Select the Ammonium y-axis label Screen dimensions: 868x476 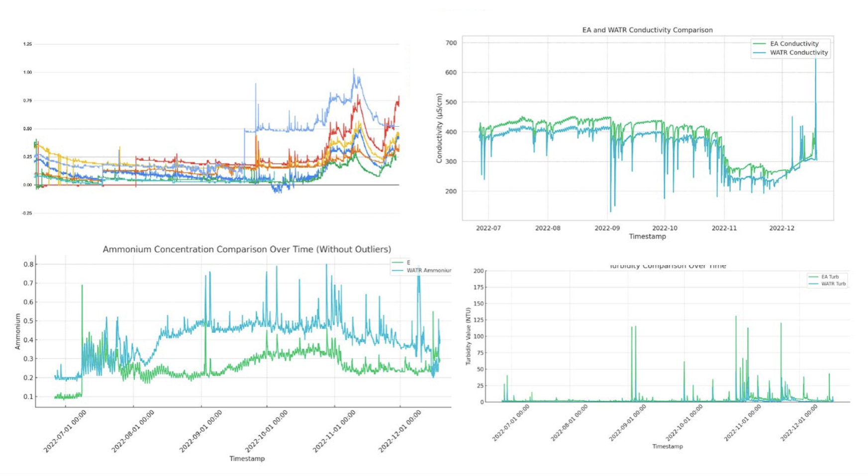pos(18,331)
